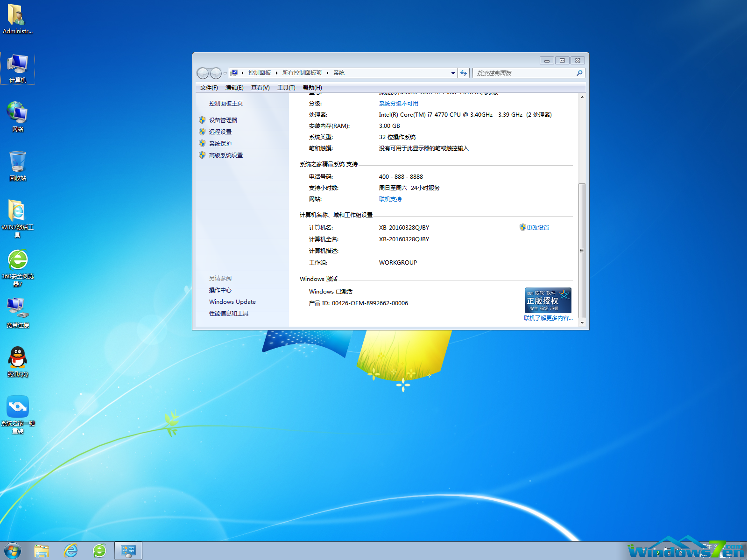Image resolution: width=747 pixels, height=560 pixels.
Task: Open the 计算机 desktop icon
Action: 17,68
